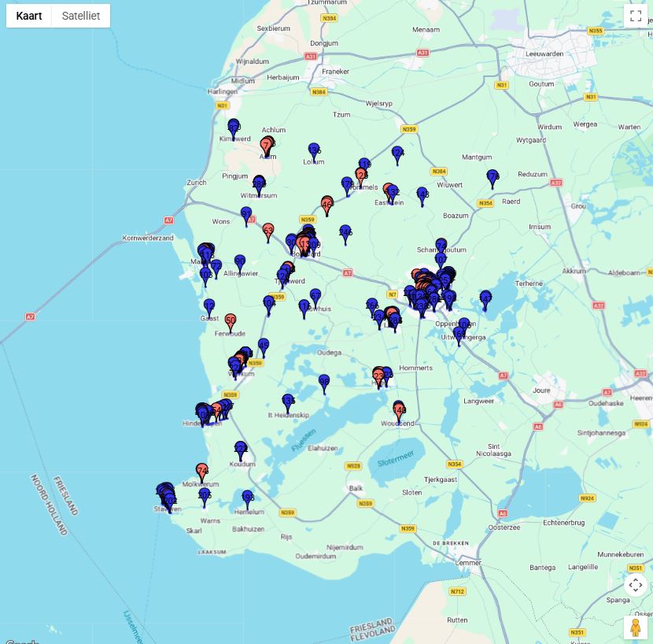Click red marker 74 above Molkwerum
Viewport: 653px width, 644px height.
click(202, 471)
